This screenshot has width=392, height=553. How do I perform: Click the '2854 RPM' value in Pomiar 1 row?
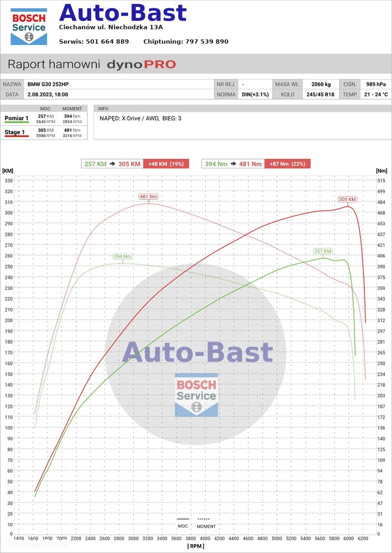72,121
